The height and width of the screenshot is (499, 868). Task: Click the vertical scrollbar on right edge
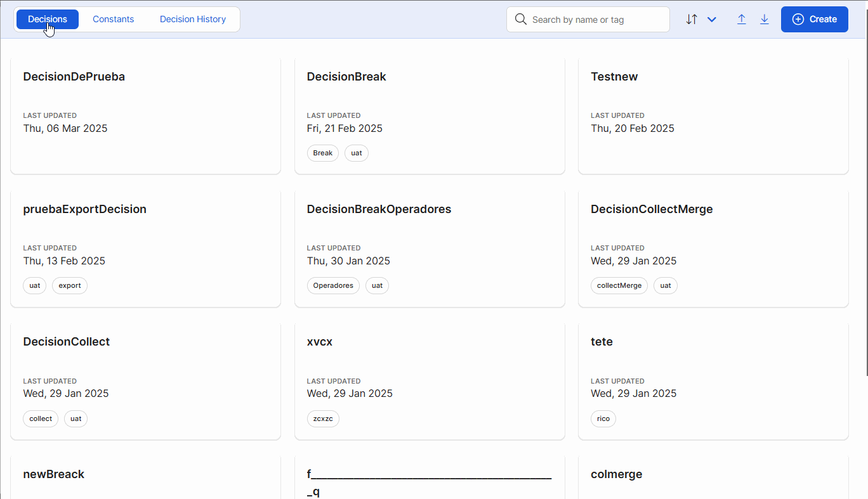point(865,190)
